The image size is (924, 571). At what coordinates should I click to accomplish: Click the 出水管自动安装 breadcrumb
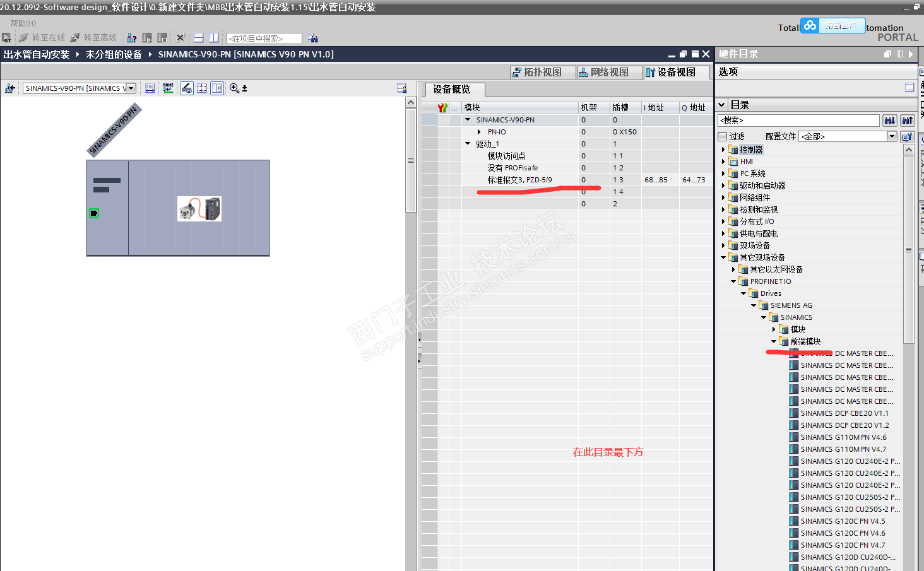[37, 54]
